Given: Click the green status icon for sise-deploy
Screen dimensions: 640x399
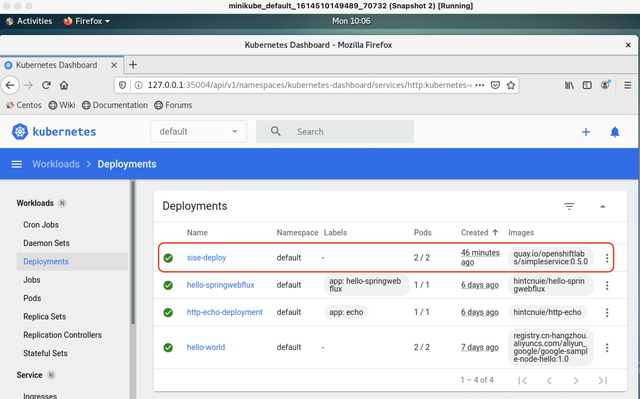Looking at the screenshot, I should (168, 258).
